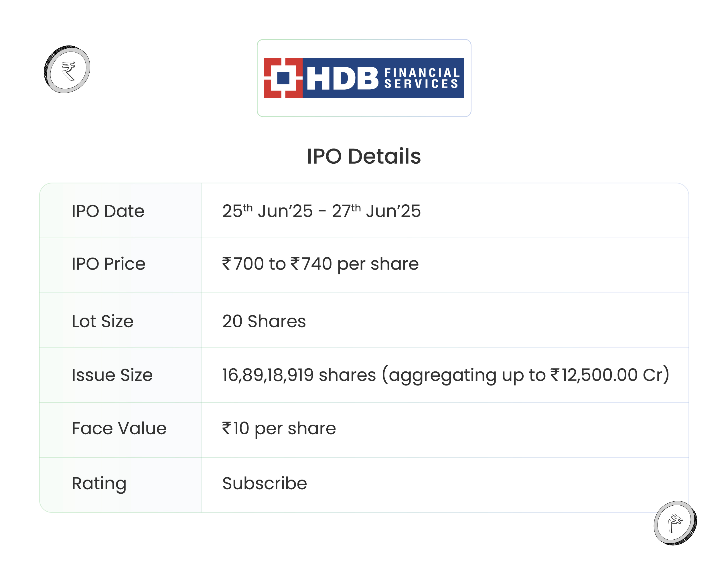Viewport: 728px width, 576px height.
Task: Select the ₹10 per share value
Action: [279, 428]
